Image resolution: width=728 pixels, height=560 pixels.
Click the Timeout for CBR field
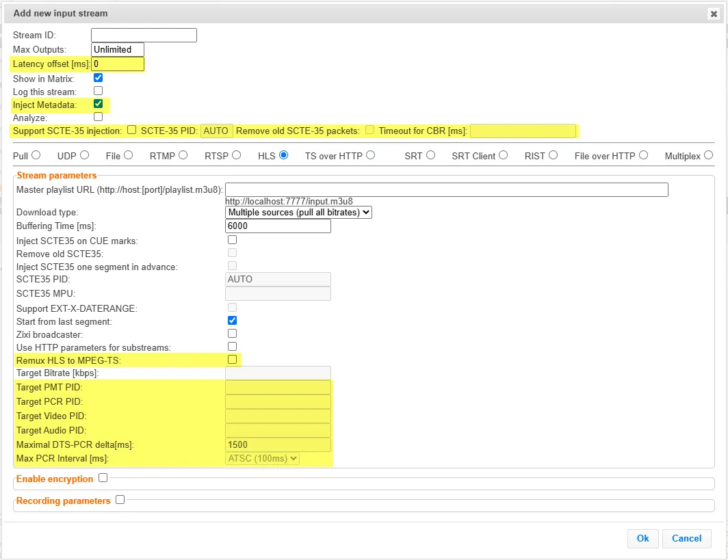[x=523, y=131]
